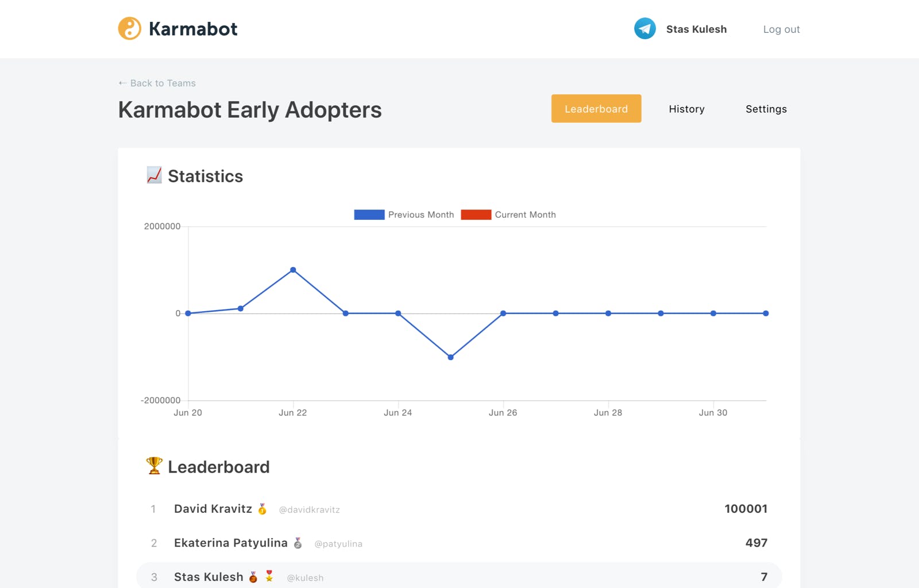Image resolution: width=919 pixels, height=588 pixels.
Task: Click rank number 1 in leaderboard
Action: coord(153,509)
